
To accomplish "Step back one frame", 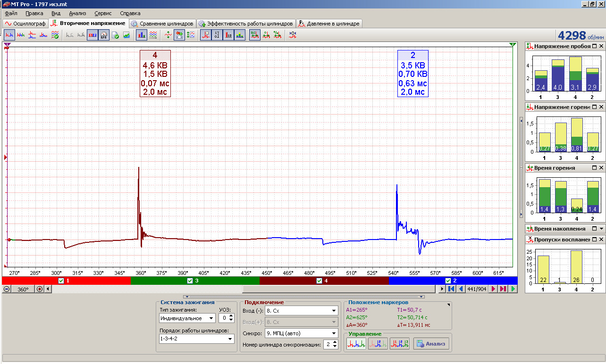I will pyautogui.click(x=461, y=289).
